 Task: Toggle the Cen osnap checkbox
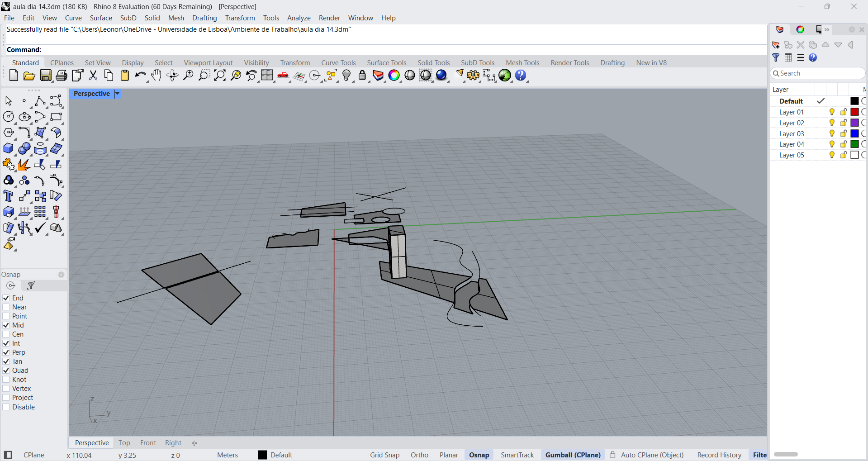[x=6, y=334]
